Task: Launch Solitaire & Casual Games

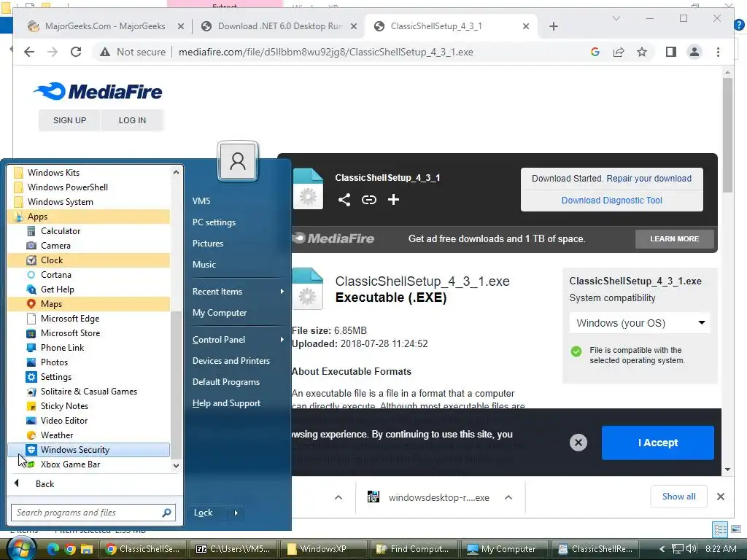Action: pyautogui.click(x=88, y=392)
